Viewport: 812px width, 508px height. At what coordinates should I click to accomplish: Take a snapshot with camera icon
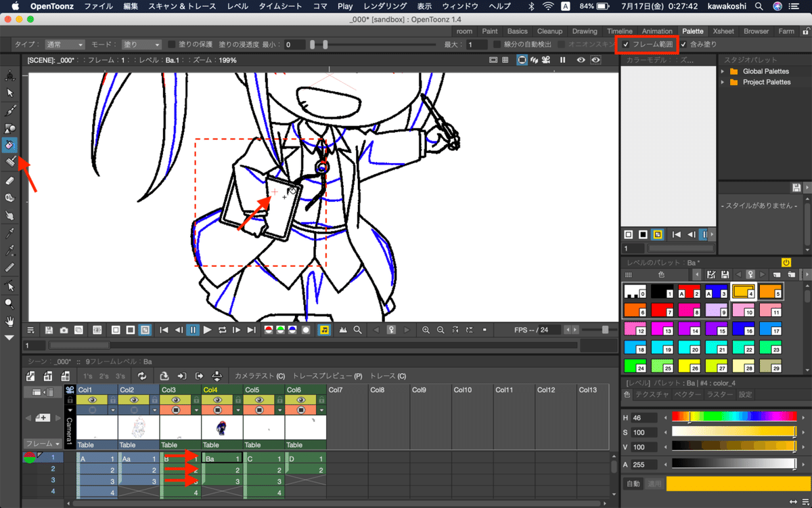[x=64, y=330]
